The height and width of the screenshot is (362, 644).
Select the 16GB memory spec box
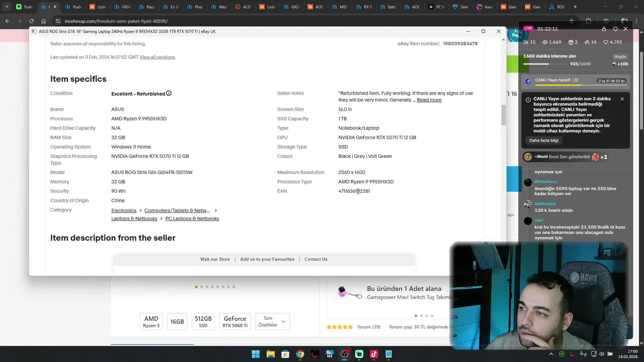[x=177, y=322]
